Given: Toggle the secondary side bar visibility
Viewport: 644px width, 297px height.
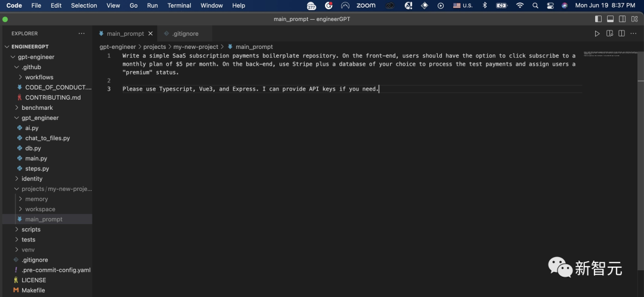Looking at the screenshot, I should [x=622, y=19].
